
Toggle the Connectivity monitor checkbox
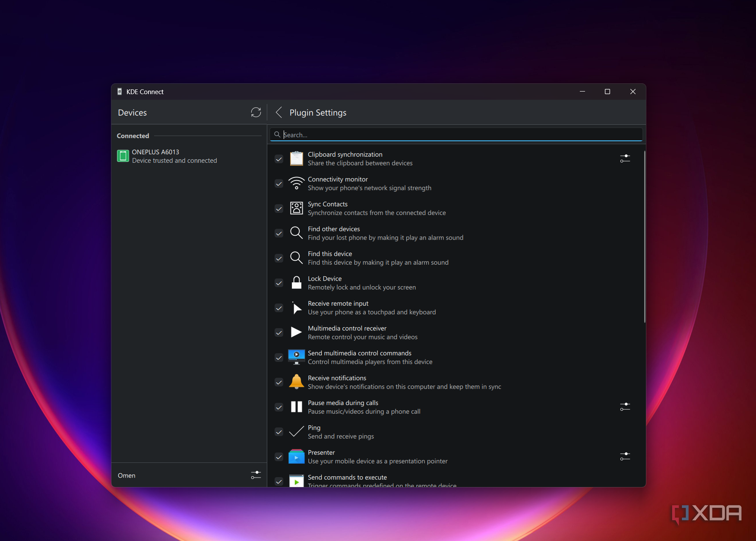279,183
